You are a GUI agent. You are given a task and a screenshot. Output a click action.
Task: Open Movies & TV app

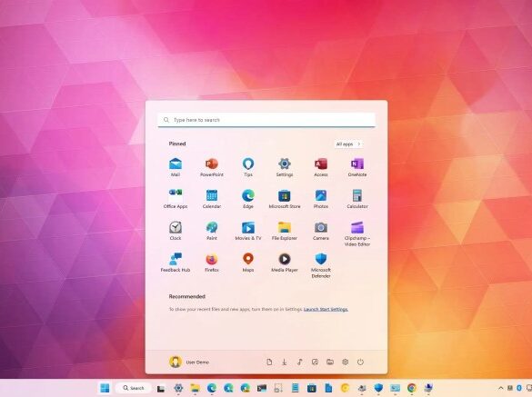click(248, 231)
